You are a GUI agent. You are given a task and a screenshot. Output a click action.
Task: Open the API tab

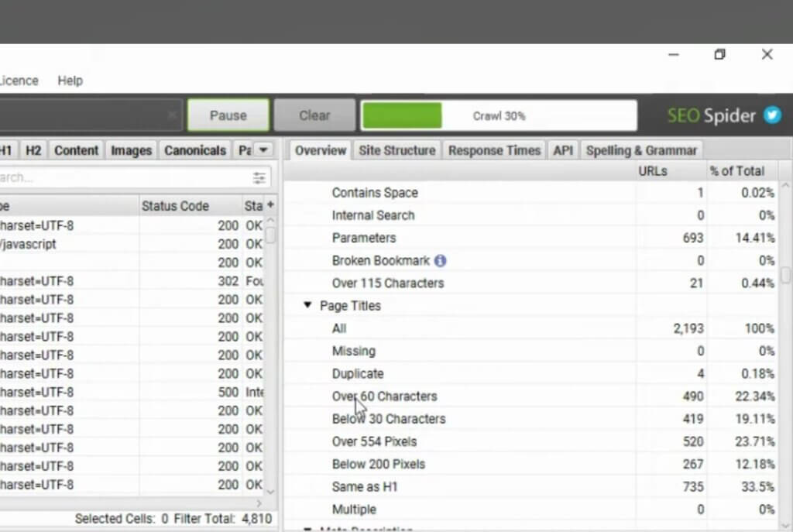point(563,150)
